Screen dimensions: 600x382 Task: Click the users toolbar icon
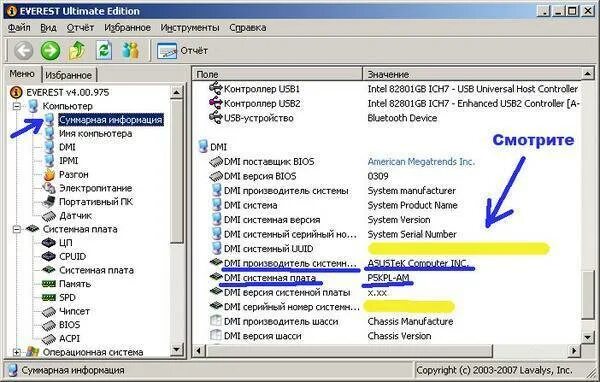tap(130, 51)
